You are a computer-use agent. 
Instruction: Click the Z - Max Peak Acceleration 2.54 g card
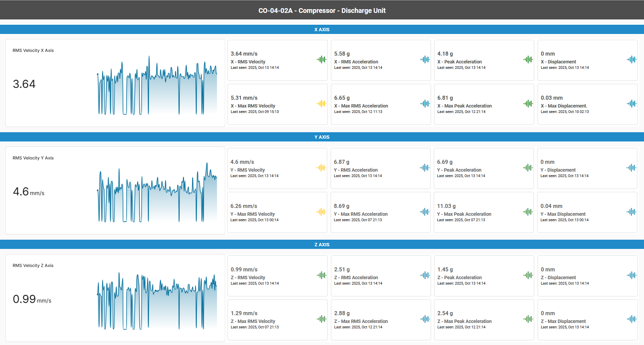point(484,320)
